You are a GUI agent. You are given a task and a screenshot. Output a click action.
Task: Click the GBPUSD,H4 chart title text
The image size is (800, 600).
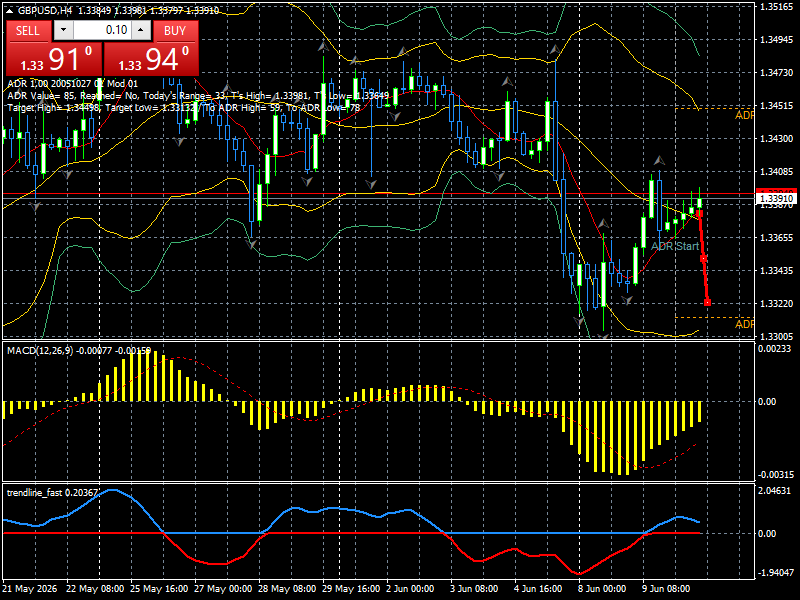[45, 10]
